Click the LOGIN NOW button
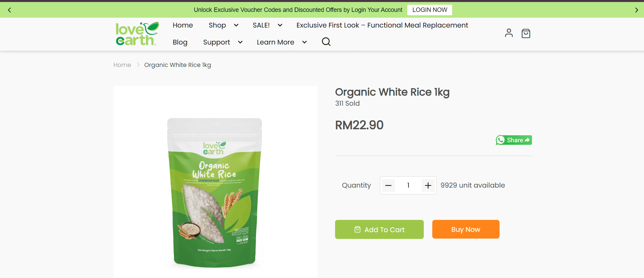Viewport: 644px width, 278px height. click(x=430, y=10)
